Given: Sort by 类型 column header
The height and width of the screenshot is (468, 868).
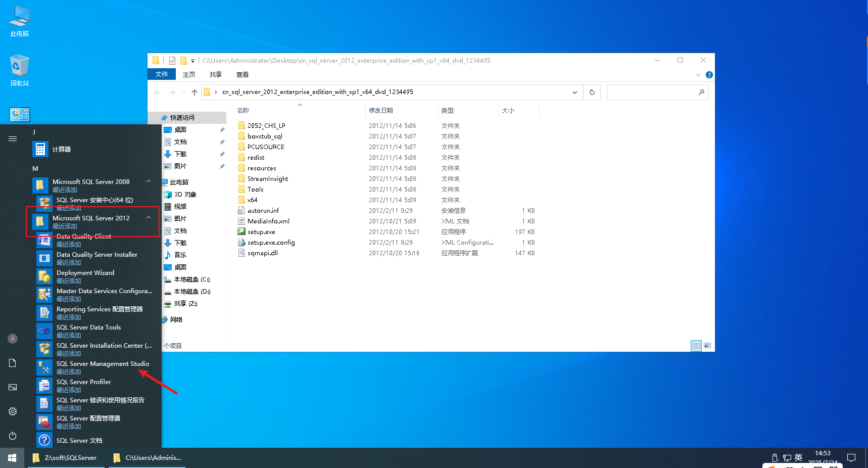Looking at the screenshot, I should click(x=468, y=110).
